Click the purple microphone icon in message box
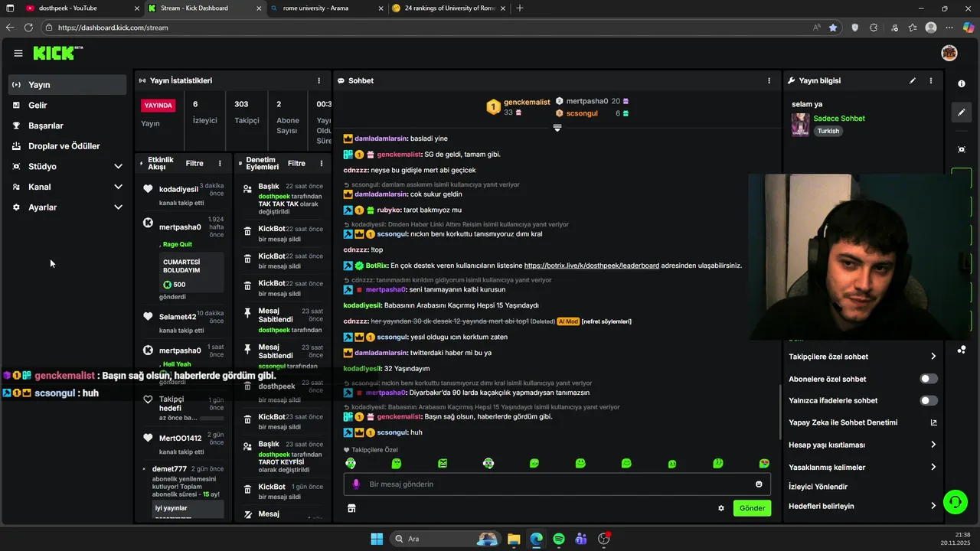The image size is (980, 551). pos(356,484)
